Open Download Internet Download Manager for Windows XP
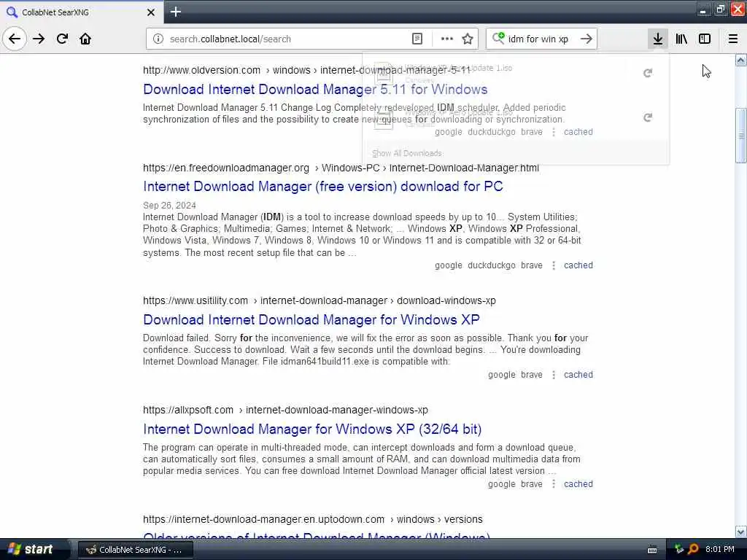Viewport: 747px width, 560px height. pos(311,320)
